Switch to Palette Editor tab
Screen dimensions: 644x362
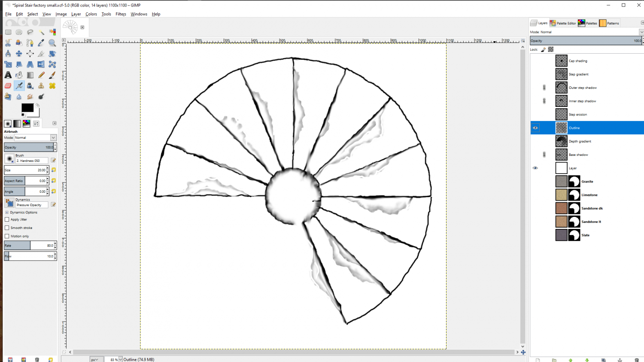[x=563, y=23]
